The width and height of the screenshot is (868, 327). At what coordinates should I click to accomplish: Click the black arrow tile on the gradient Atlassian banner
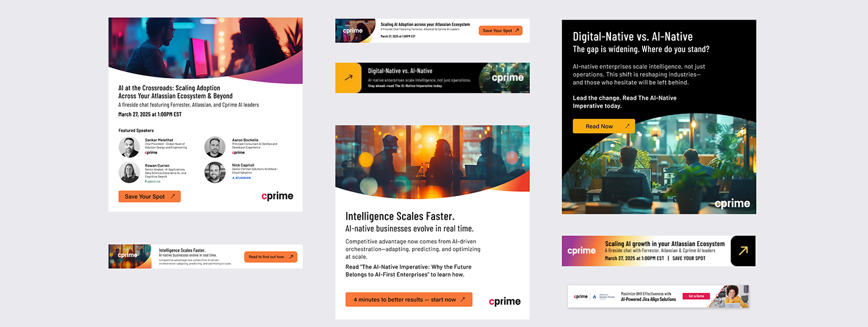(743, 251)
